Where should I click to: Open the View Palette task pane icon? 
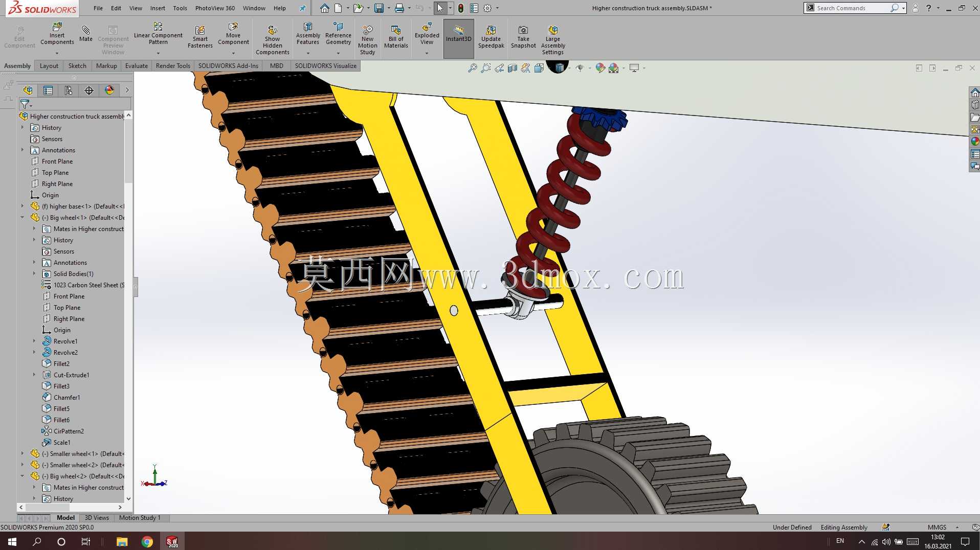click(975, 129)
